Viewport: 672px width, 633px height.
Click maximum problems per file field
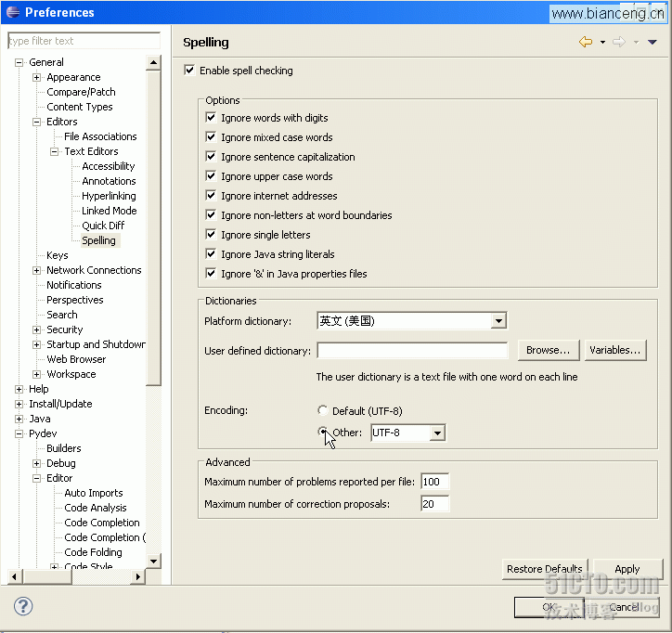pos(434,482)
